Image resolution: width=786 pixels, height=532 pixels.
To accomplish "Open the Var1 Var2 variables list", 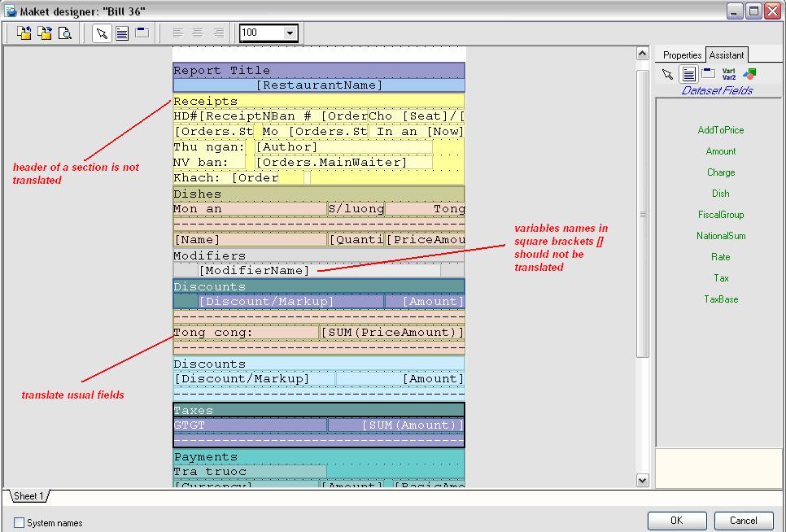I will tap(729, 74).
